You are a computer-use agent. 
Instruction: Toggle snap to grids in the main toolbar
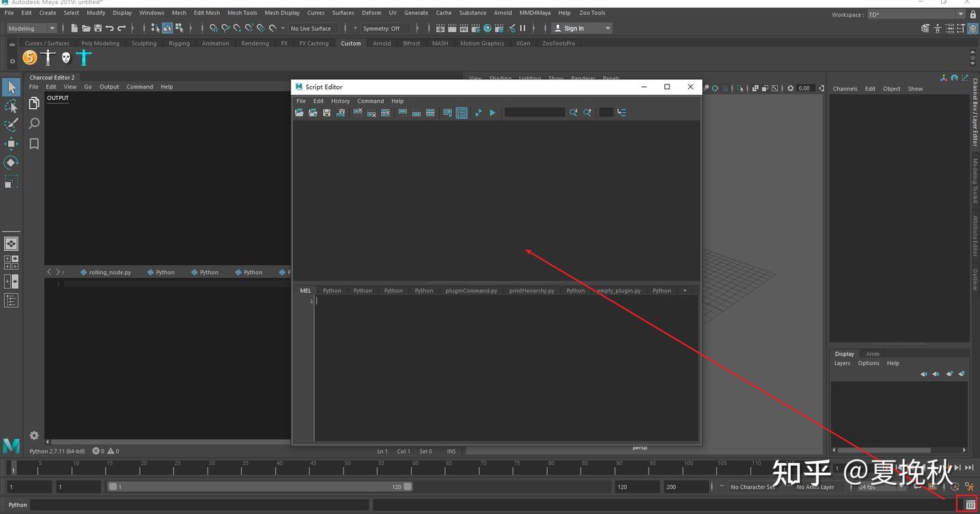point(212,28)
